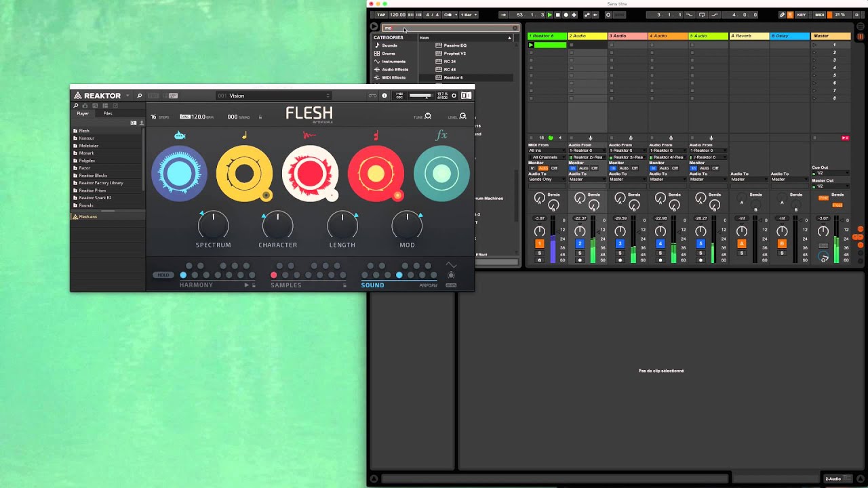Click the SPECTRUM knob in Flesh
This screenshot has height=488, width=868.
213,224
